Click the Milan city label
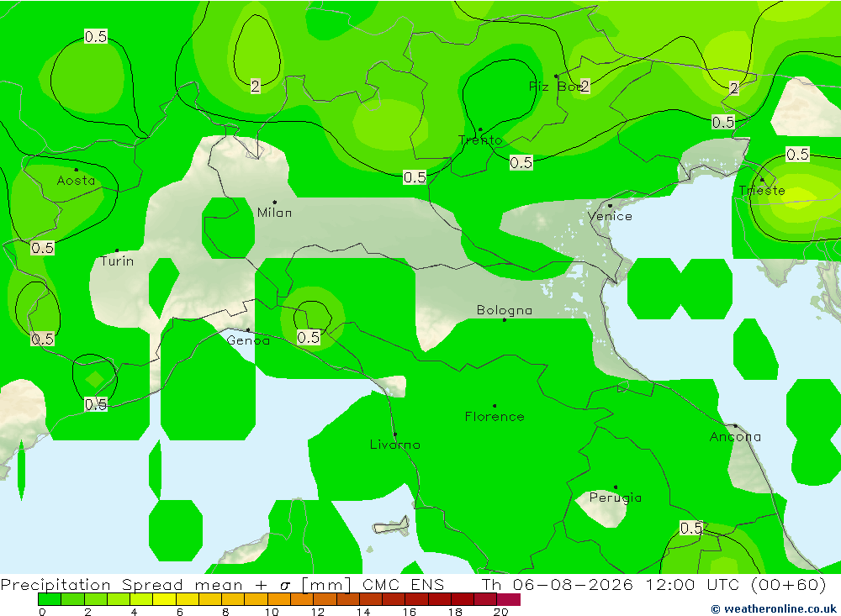The image size is (841, 616). coord(275,213)
